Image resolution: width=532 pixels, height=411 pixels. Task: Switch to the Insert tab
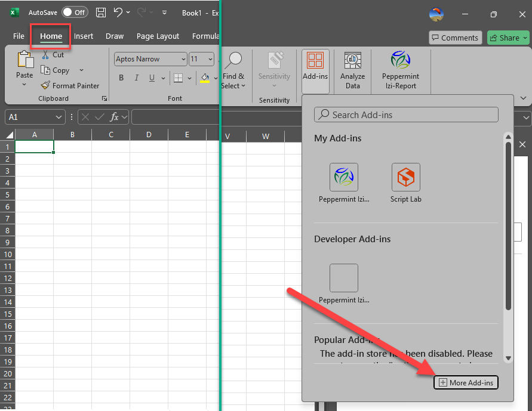(84, 36)
